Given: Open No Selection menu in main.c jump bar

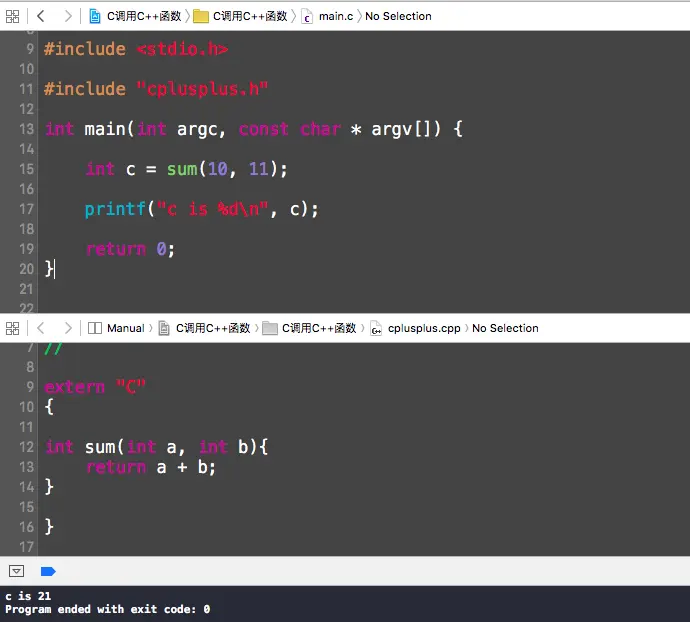Looking at the screenshot, I should pos(398,16).
